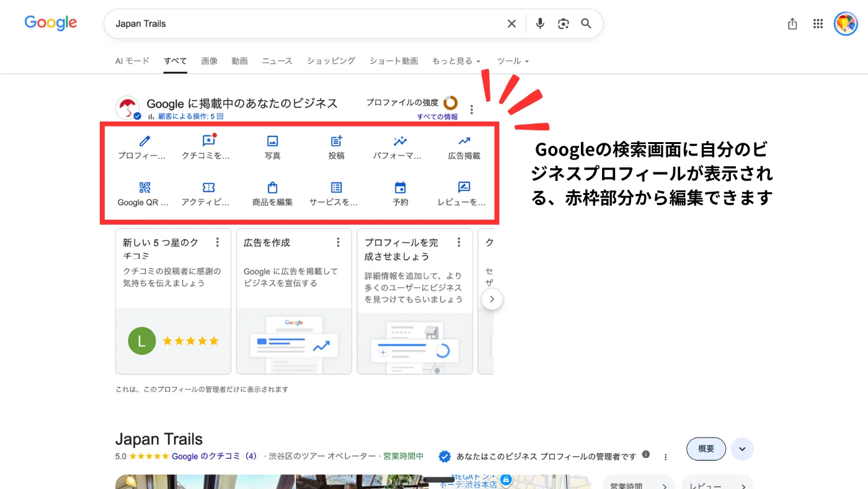Click the magnifier search button

[x=586, y=24]
